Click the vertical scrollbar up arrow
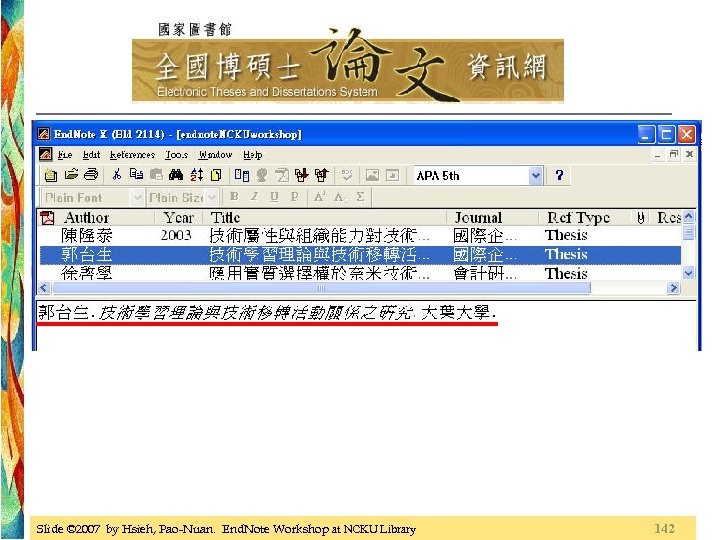 point(688,216)
